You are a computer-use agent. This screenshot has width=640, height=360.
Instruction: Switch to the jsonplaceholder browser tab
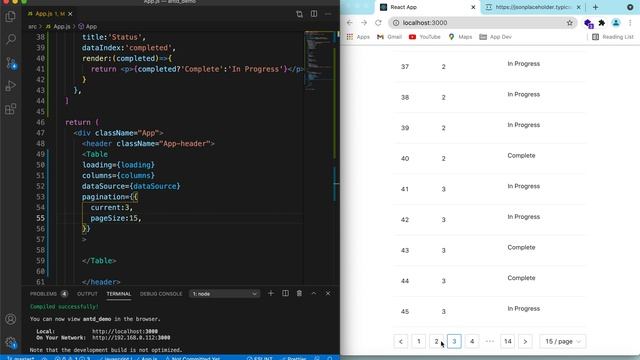pos(533,7)
